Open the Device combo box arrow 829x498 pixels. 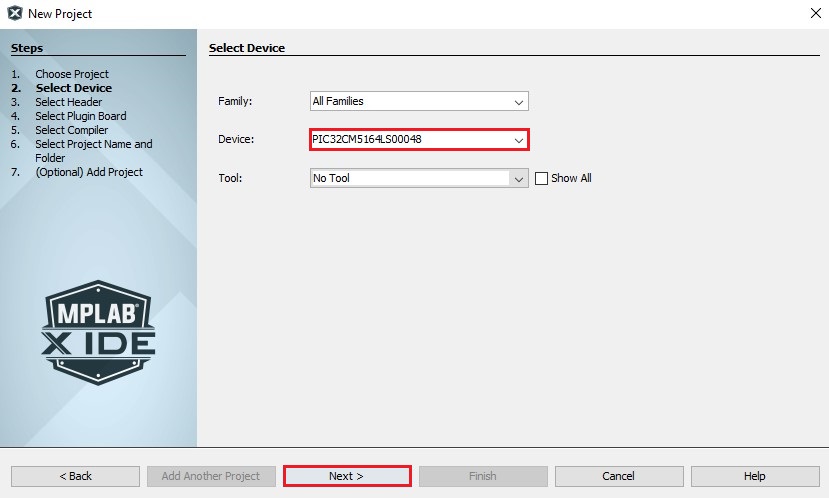click(518, 140)
